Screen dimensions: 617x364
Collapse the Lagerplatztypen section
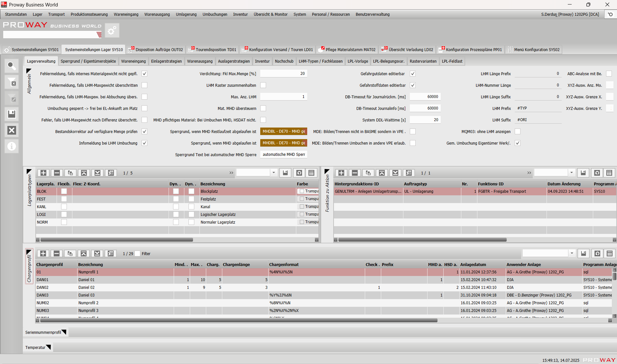(x=29, y=172)
